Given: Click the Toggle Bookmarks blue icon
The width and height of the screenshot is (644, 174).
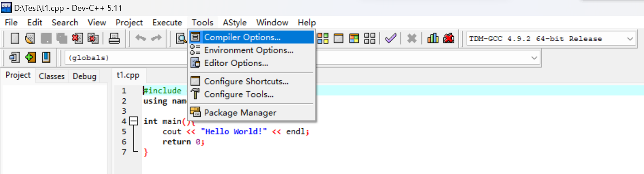Looking at the screenshot, I should coord(46,58).
